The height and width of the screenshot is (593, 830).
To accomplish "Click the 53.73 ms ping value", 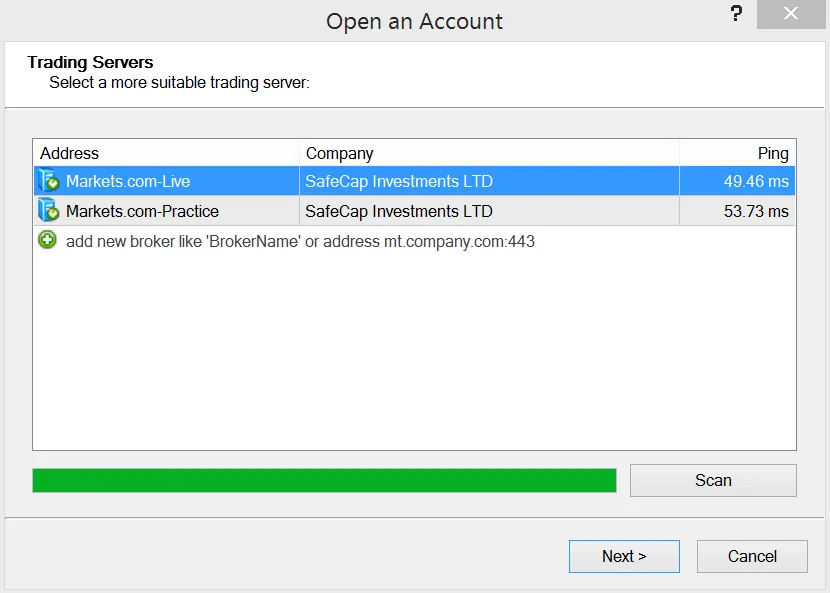I will pos(756,211).
